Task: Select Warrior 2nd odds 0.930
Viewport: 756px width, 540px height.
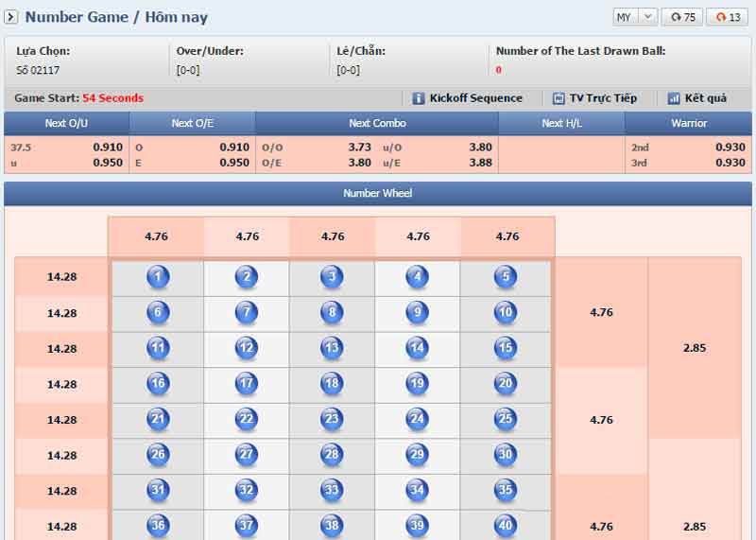Action: [x=730, y=148]
